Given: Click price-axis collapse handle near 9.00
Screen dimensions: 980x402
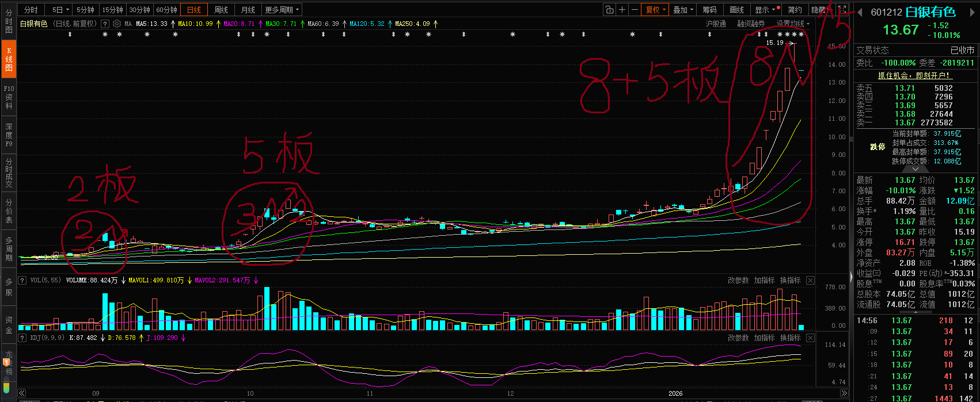Looking at the screenshot, I should [852, 139].
